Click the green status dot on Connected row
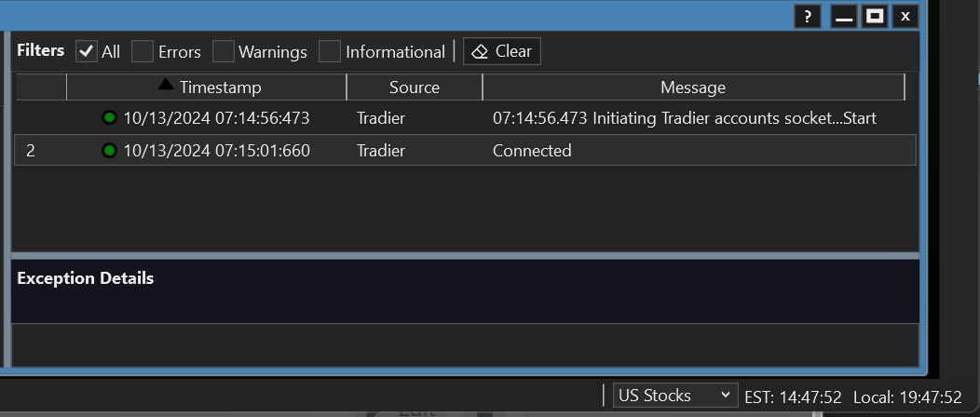 click(x=109, y=150)
